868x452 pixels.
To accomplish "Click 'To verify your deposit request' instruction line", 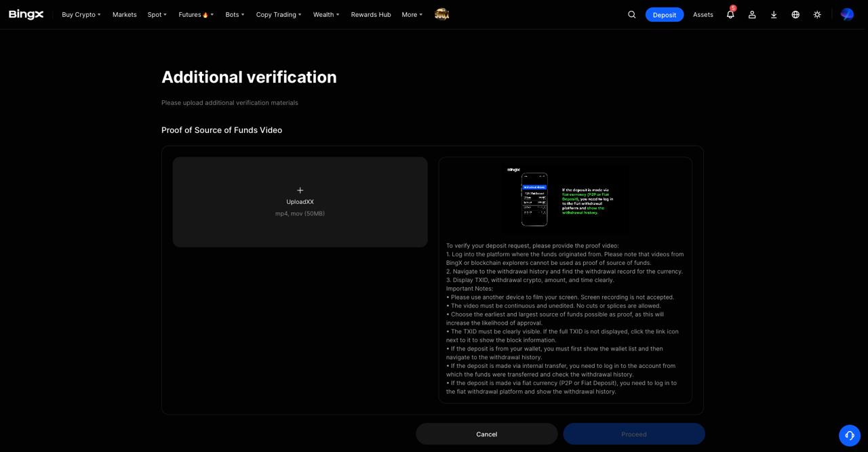I will (x=532, y=246).
